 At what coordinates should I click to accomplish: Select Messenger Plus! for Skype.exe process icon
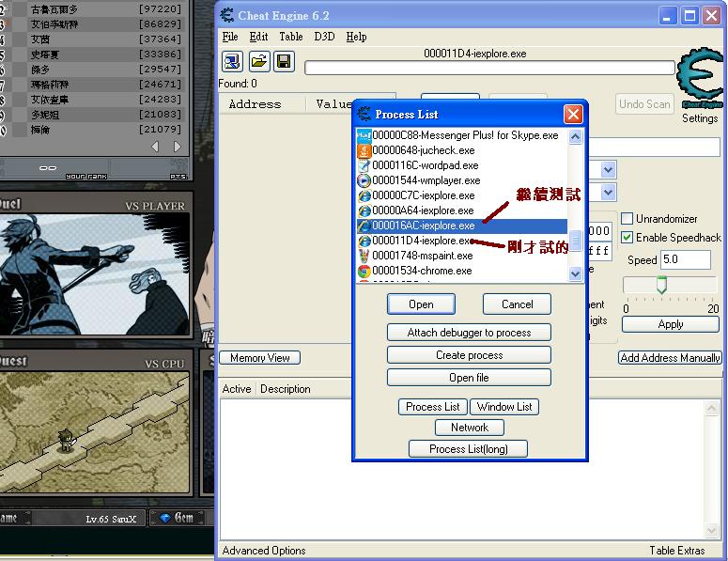point(364,135)
